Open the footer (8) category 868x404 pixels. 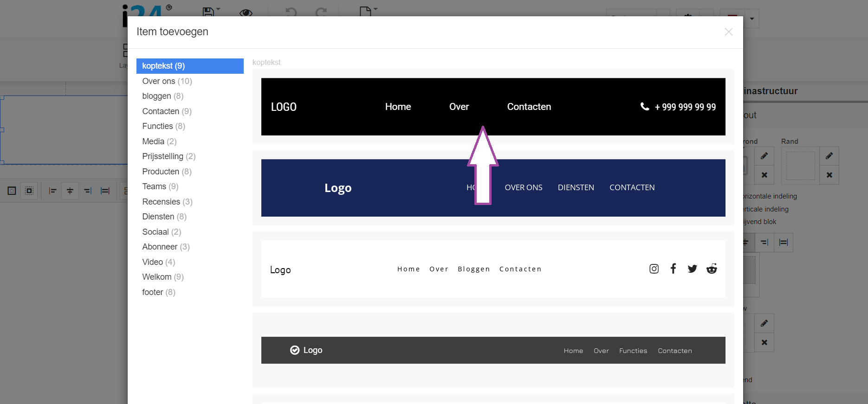coord(159,292)
